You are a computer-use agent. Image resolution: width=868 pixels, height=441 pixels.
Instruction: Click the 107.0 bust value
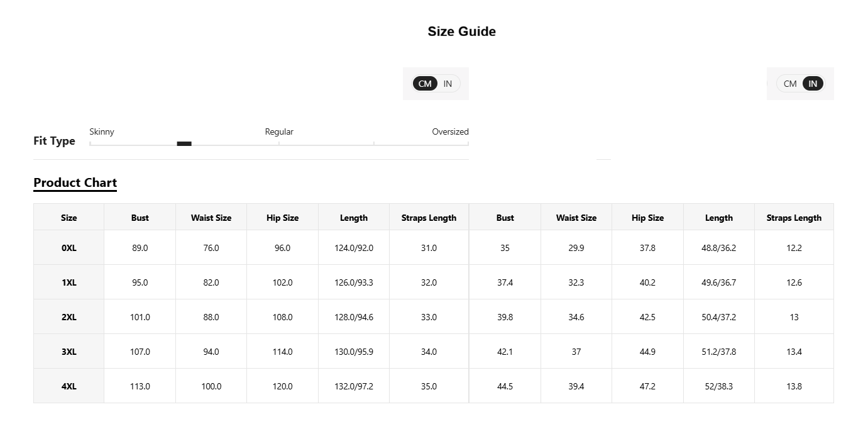tap(140, 352)
